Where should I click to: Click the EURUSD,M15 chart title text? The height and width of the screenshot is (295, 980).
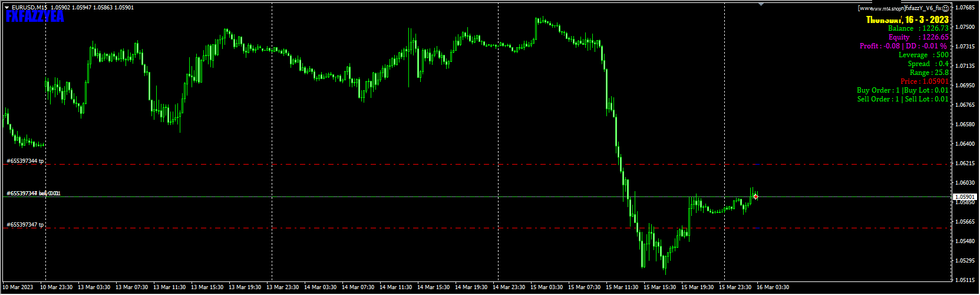29,8
